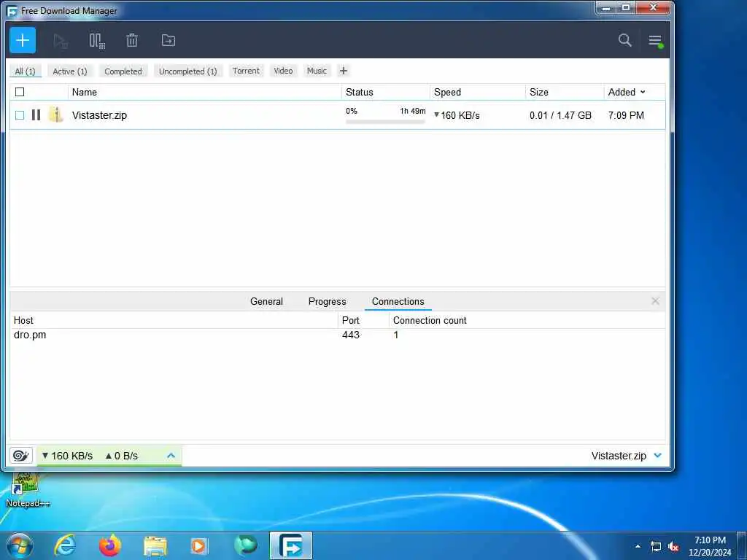Close the details panel with X
The image size is (747, 560).
656,301
